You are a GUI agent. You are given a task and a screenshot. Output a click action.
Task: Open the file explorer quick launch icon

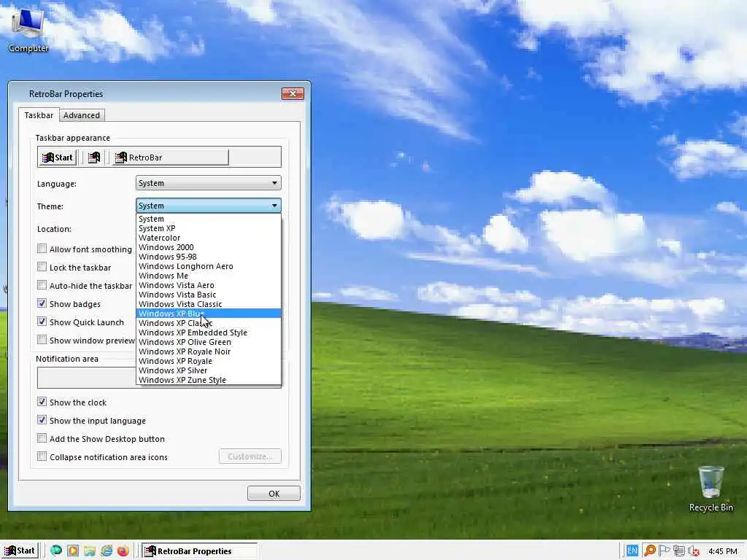tap(90, 551)
